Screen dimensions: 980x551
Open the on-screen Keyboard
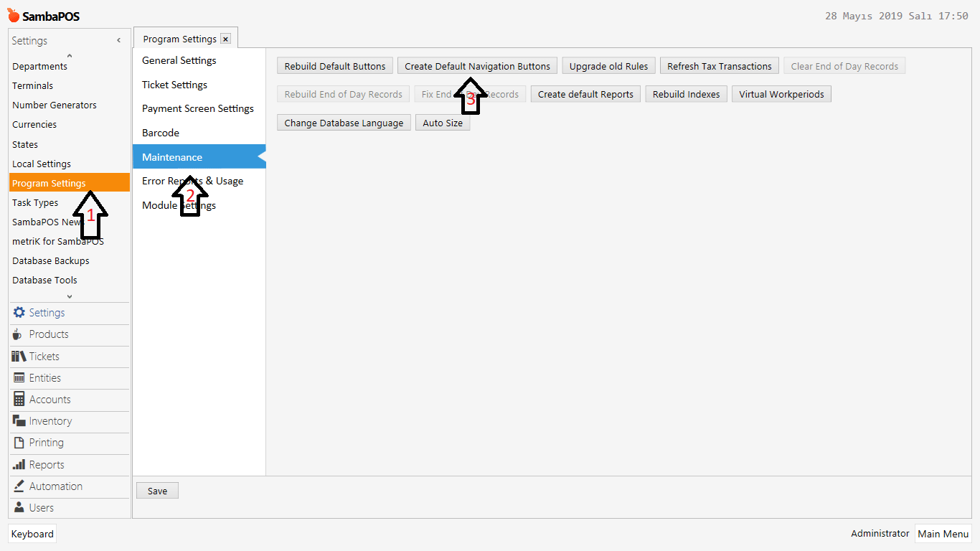pos(32,533)
